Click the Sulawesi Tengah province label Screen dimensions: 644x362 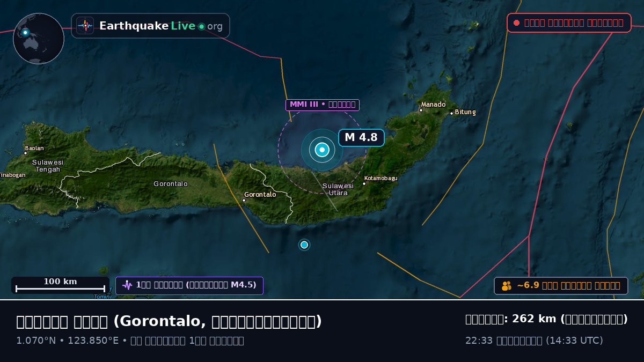coord(48,166)
